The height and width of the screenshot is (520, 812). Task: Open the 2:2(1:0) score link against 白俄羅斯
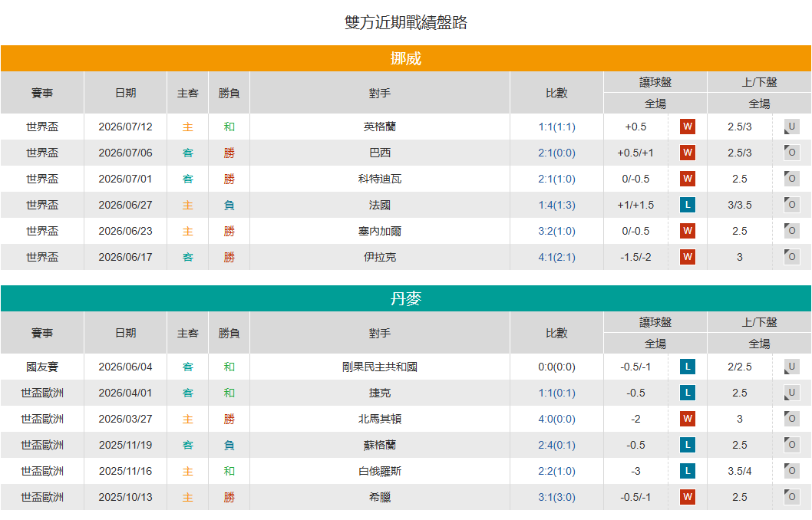pos(556,471)
